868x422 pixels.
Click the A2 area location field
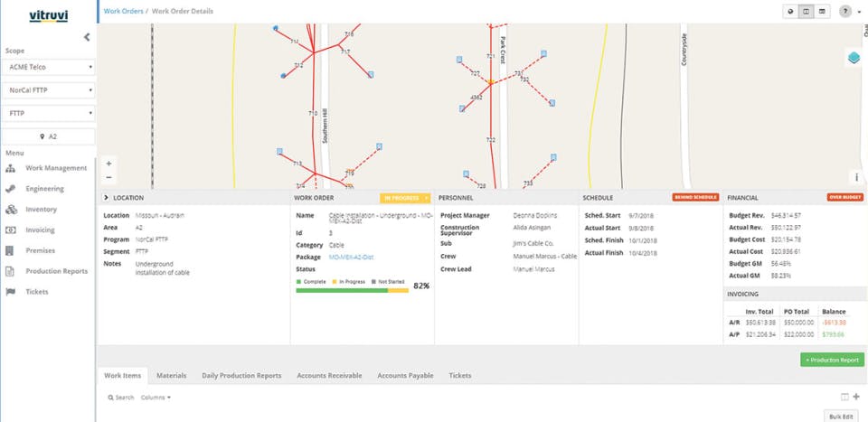49,136
